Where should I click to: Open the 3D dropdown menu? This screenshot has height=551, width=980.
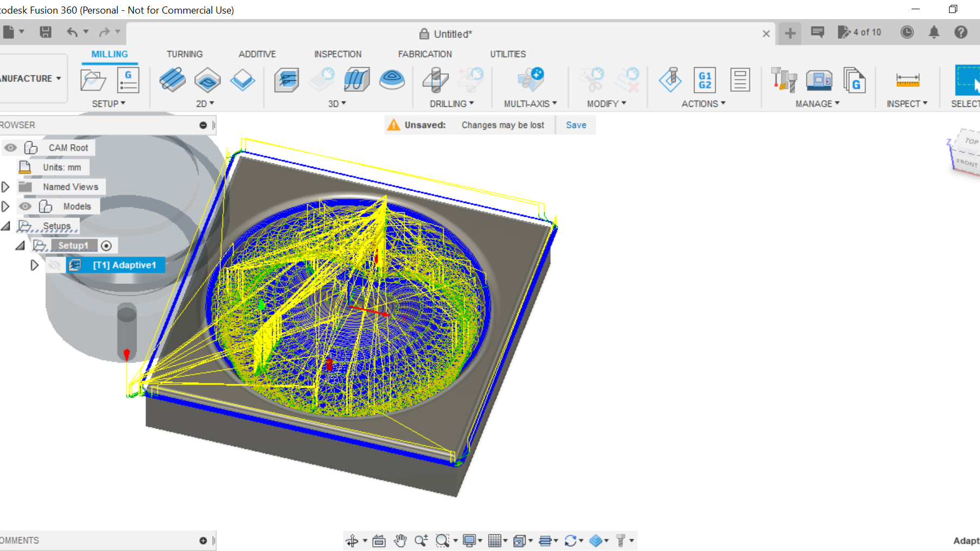[x=337, y=104]
